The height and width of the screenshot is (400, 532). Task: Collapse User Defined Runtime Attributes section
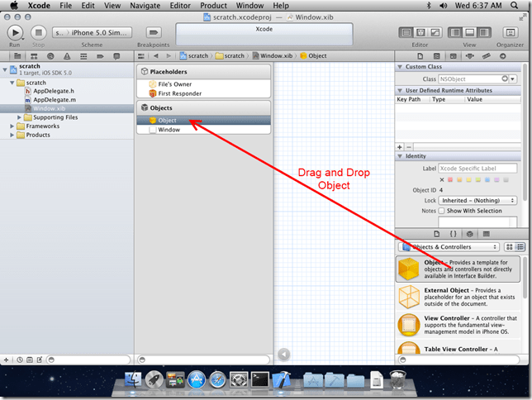click(400, 90)
